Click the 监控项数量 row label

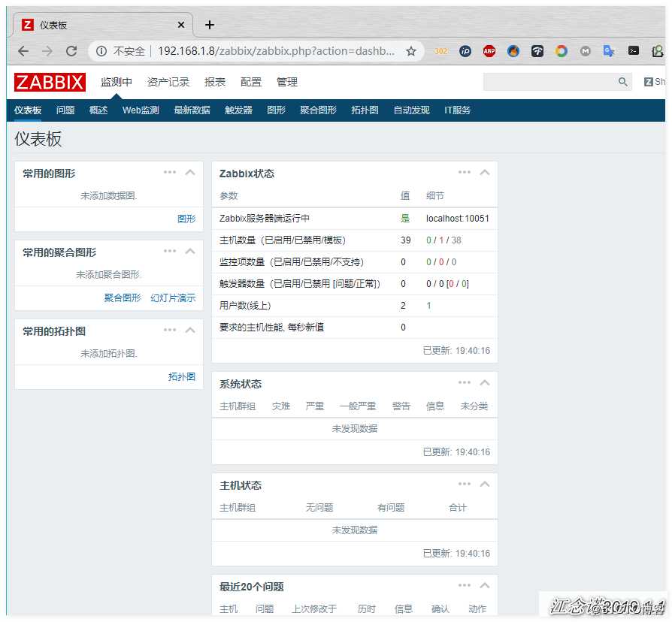click(292, 261)
